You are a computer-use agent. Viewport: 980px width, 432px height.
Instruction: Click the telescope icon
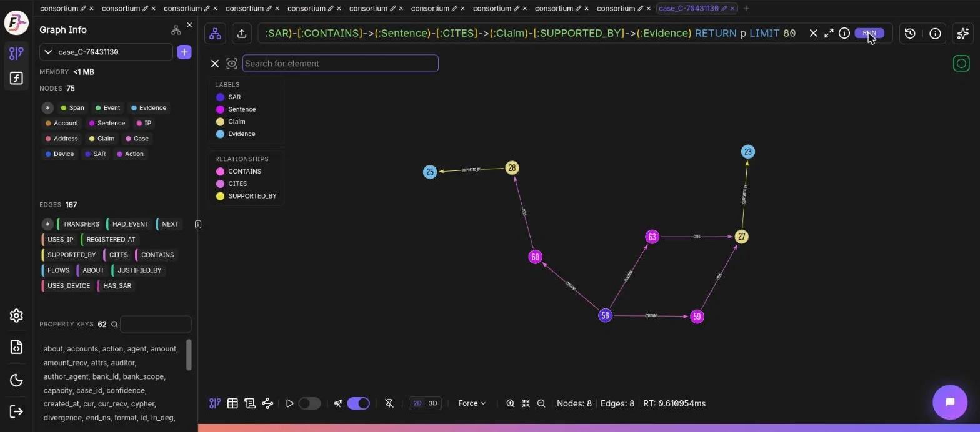(x=338, y=403)
